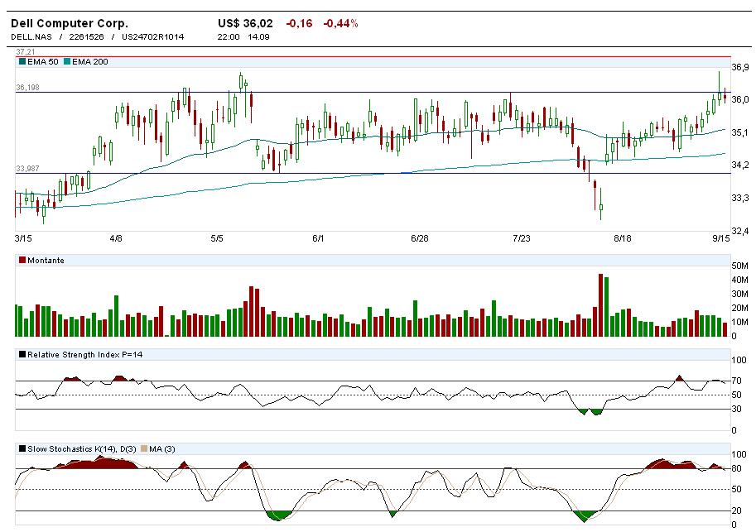The width and height of the screenshot is (756, 532).
Task: Click the tan MA (3) legend marker
Action: 144,448
